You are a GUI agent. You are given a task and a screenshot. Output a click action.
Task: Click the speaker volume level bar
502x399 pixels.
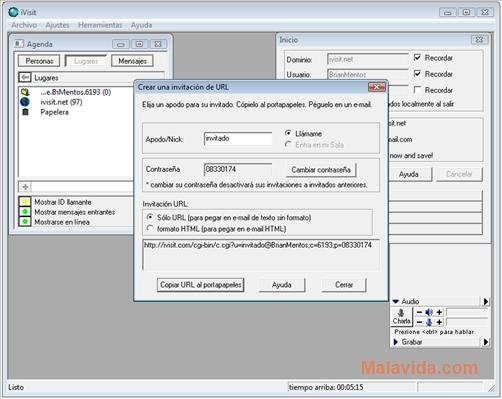[x=467, y=312]
